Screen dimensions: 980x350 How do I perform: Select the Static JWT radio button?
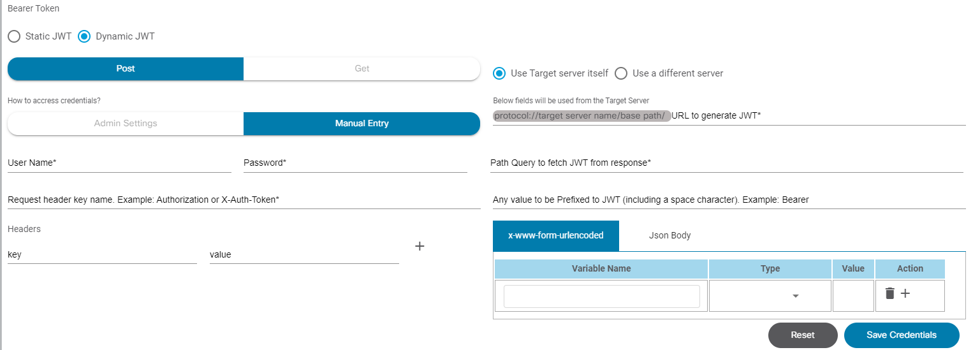point(14,36)
